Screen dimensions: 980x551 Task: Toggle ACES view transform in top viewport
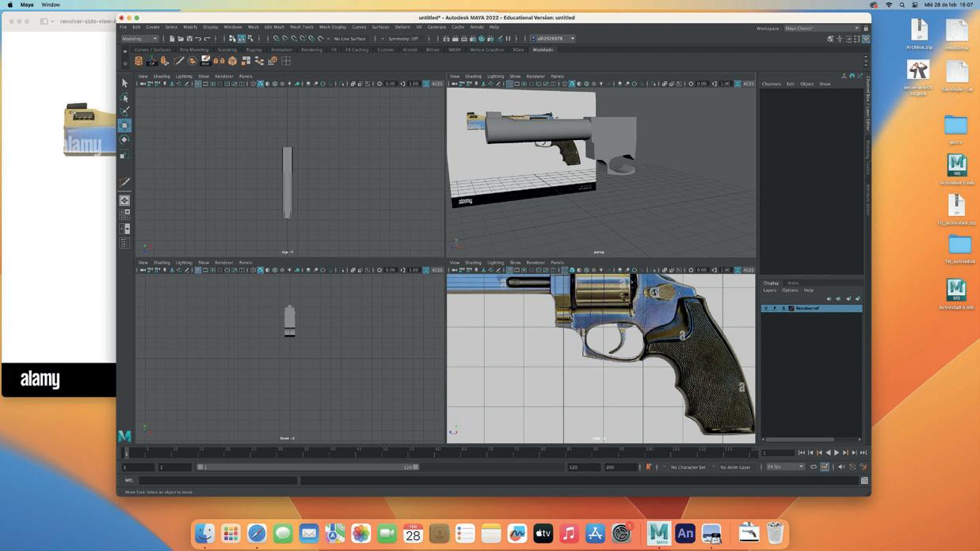coord(437,84)
